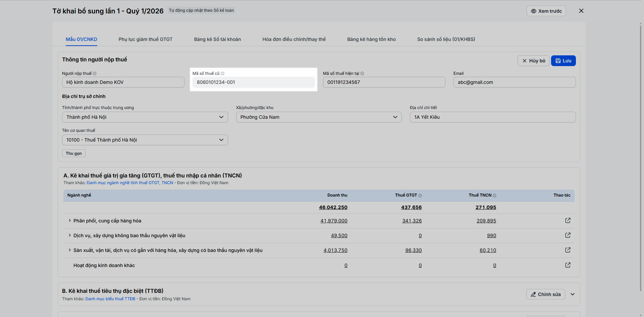Image resolution: width=644 pixels, height=317 pixels.
Task: Open Phụ lục giảm thuế GTGT tab
Action: point(146,39)
